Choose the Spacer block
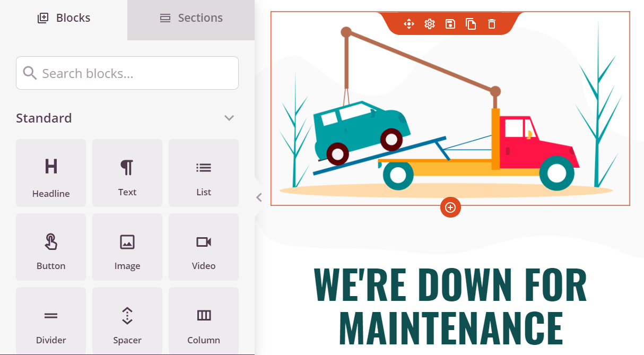 click(x=127, y=321)
